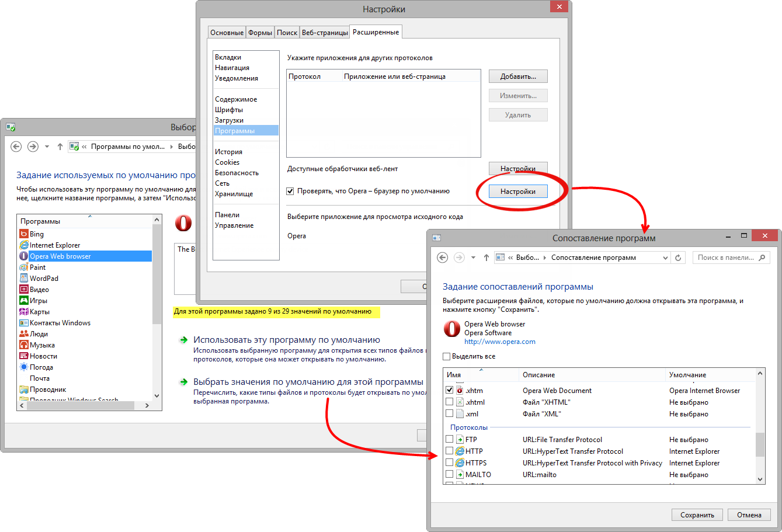Click the Добавить... button
This screenshot has width=782, height=532.
[518, 77]
